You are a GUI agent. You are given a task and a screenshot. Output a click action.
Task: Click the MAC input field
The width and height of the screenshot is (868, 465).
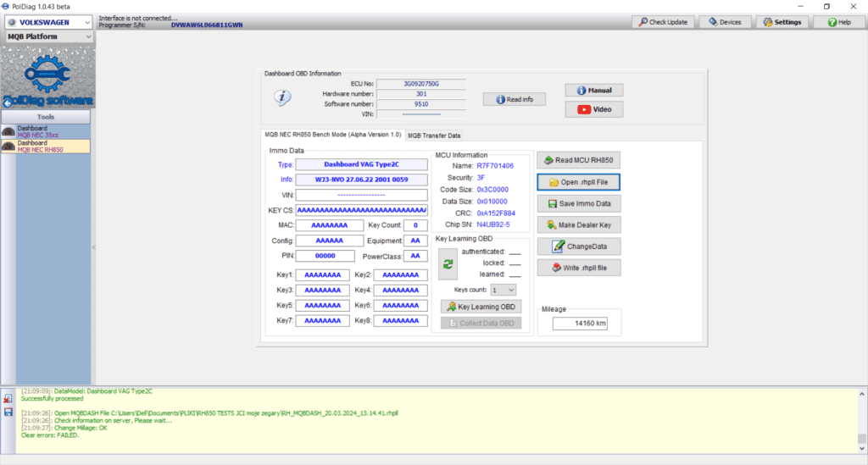(x=330, y=225)
